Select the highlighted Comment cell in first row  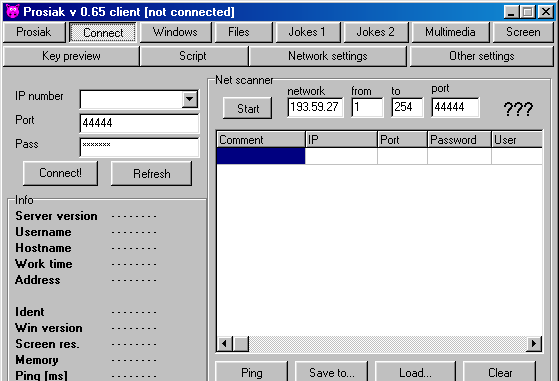[x=261, y=156]
